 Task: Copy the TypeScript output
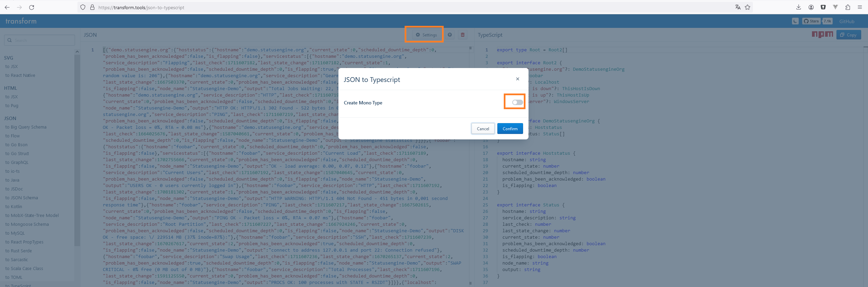point(848,35)
